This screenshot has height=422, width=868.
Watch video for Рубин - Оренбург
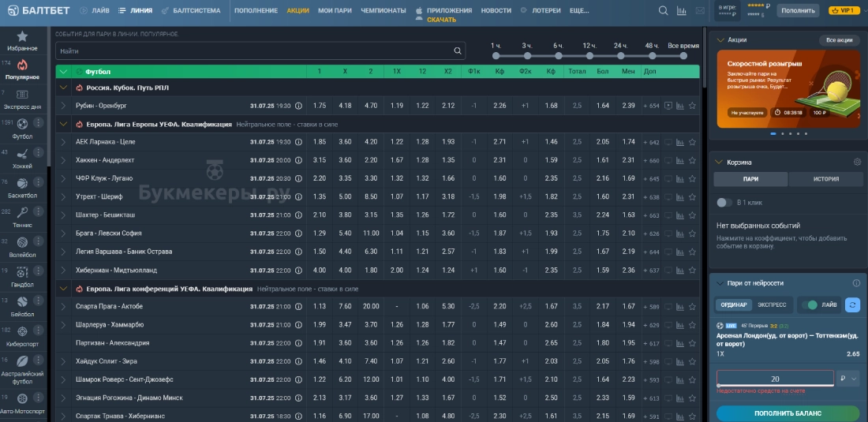pyautogui.click(x=668, y=106)
